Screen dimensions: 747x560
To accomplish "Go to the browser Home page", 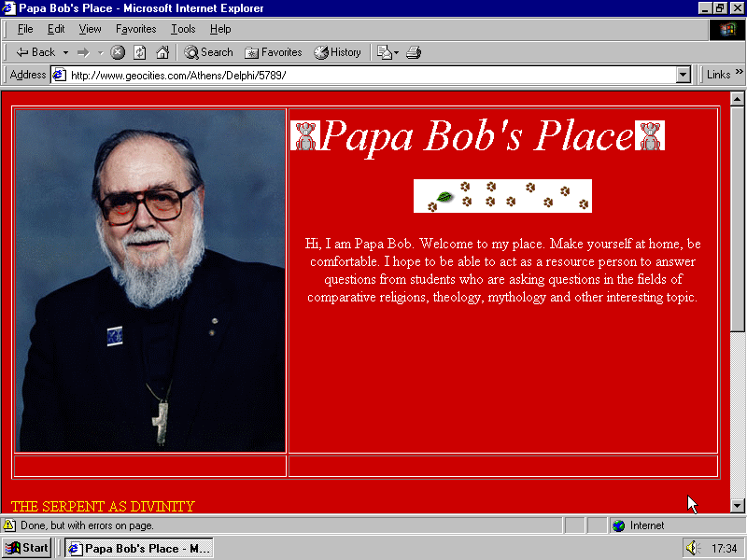I will tap(162, 52).
